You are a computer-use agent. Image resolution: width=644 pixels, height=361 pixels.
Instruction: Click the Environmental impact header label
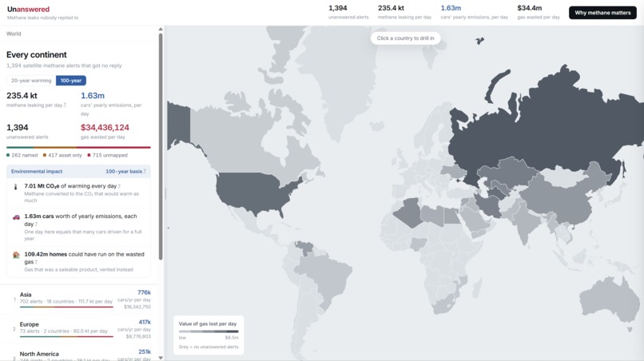tap(37, 171)
